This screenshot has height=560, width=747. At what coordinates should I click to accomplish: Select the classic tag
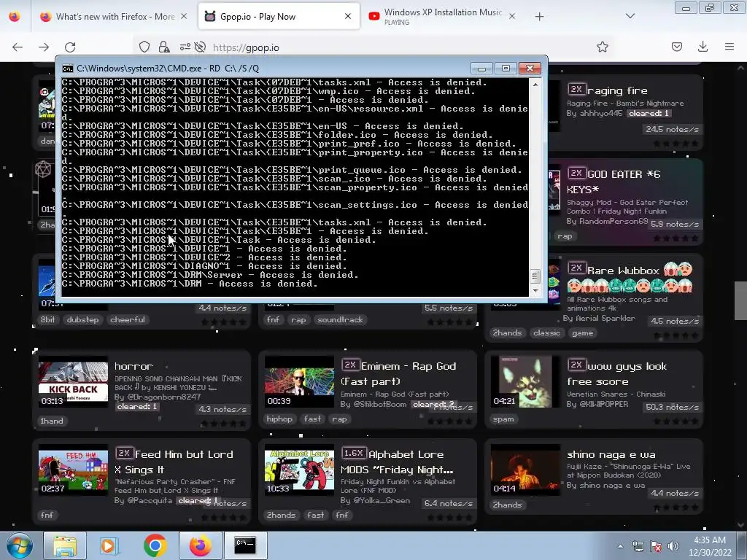click(546, 332)
